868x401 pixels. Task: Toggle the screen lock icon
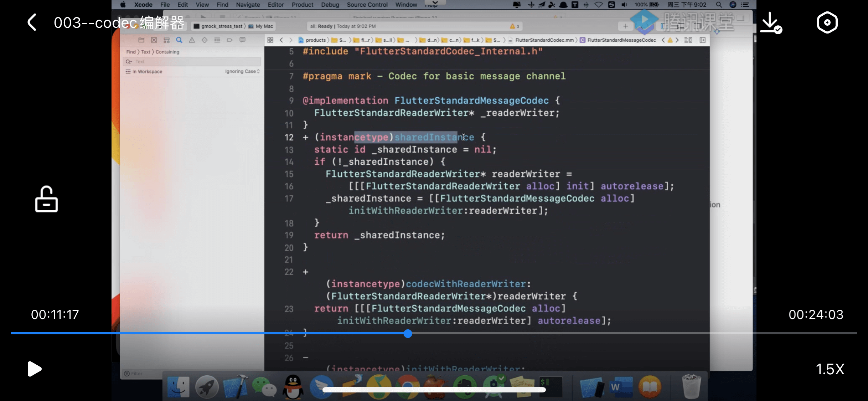[46, 199]
